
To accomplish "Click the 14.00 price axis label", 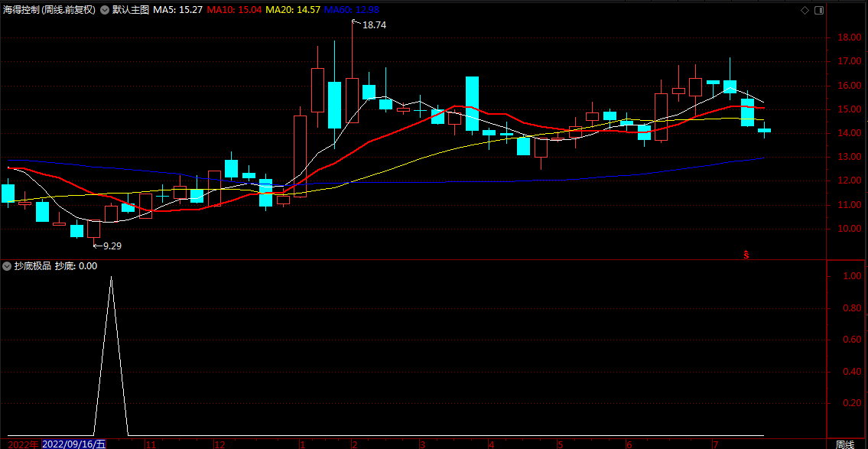I will 849,133.
